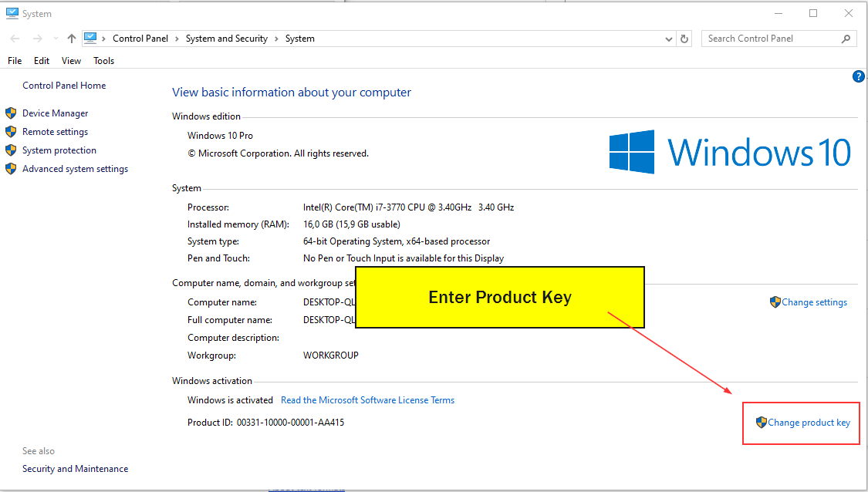Click the shield icon beside Change settings

point(775,302)
